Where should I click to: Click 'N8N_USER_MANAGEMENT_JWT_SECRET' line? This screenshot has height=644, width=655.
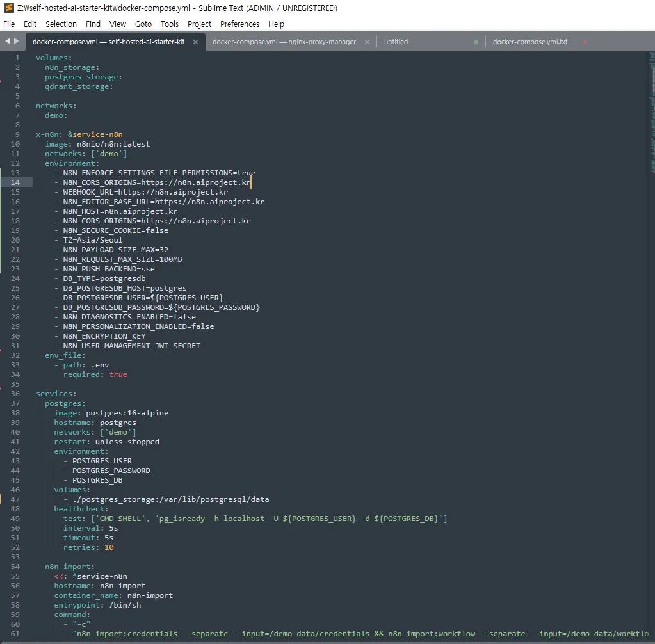point(132,346)
